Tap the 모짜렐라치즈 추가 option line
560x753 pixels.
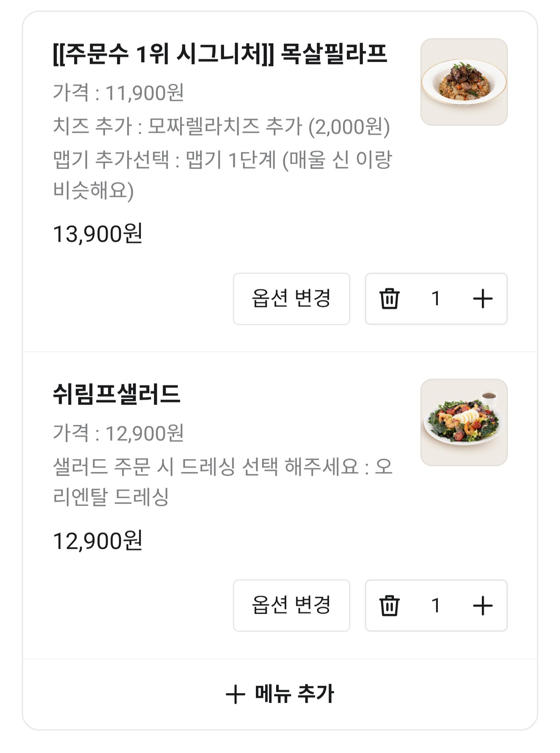coord(221,127)
